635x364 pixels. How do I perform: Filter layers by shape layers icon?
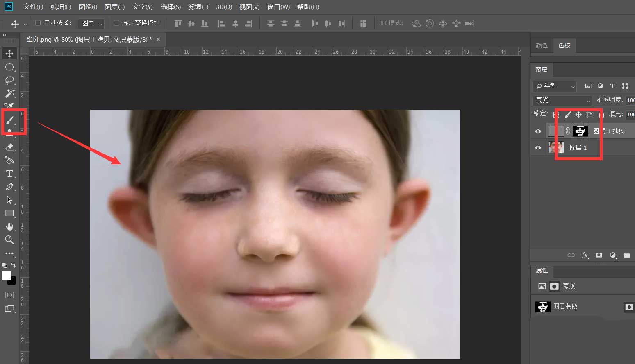point(625,86)
